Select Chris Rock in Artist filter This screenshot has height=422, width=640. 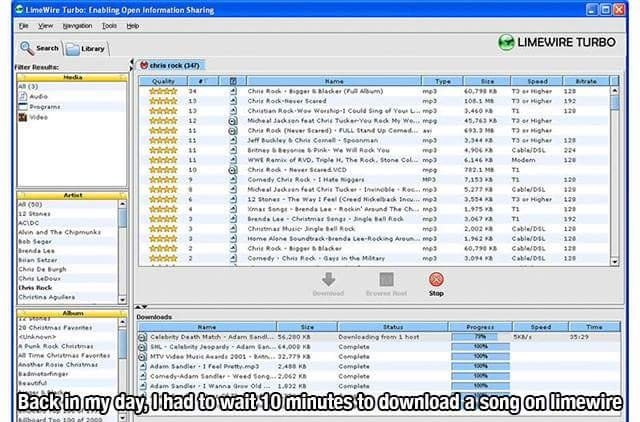coord(35,288)
